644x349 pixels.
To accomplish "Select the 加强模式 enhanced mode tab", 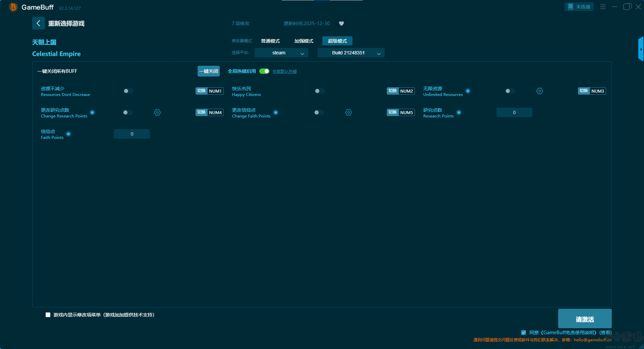I will 304,41.
